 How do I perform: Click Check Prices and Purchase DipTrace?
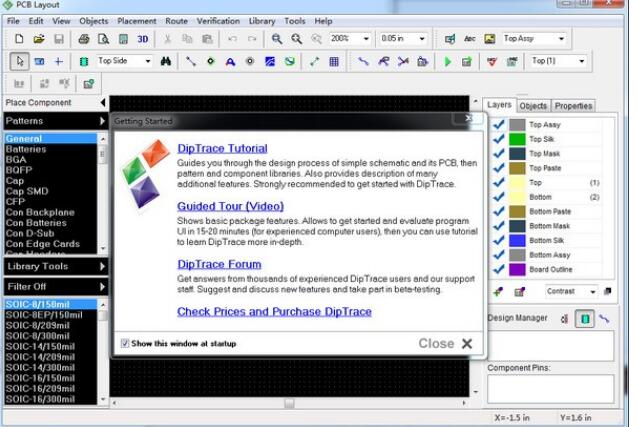[x=274, y=311]
